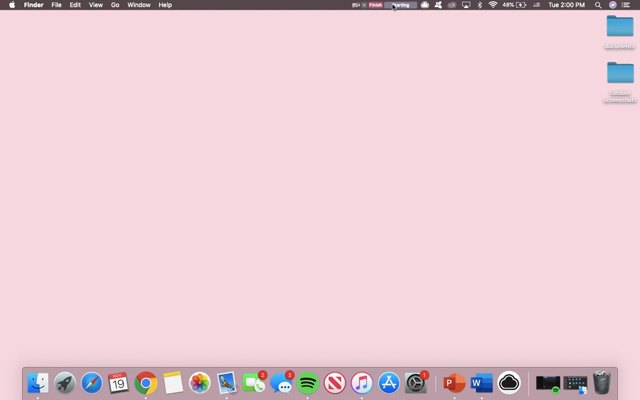Open Launchpad rocket icon

point(65,383)
